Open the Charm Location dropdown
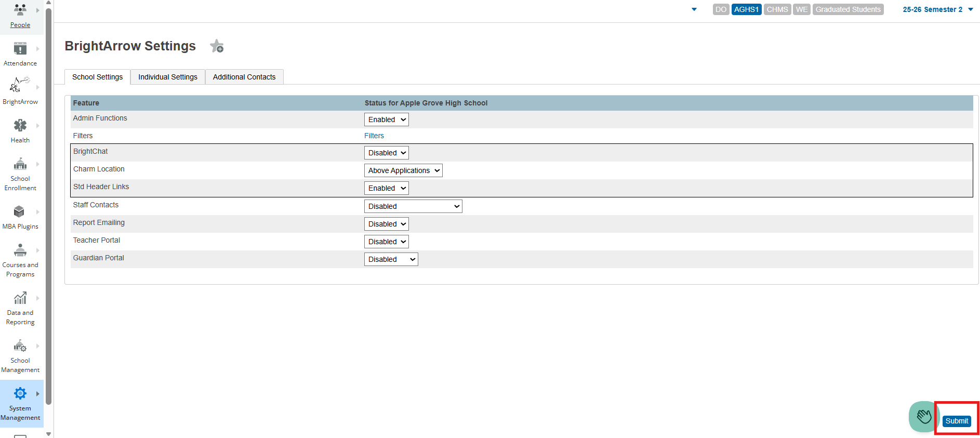The height and width of the screenshot is (438, 980). (403, 170)
